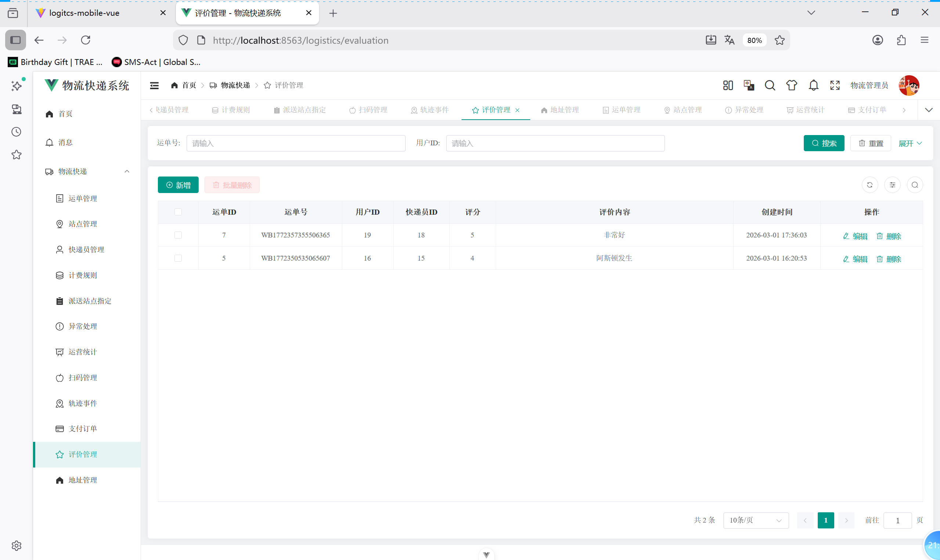Screen dimensions: 940x560
Task: Click the header search magnifier icon
Action: pyautogui.click(x=770, y=85)
